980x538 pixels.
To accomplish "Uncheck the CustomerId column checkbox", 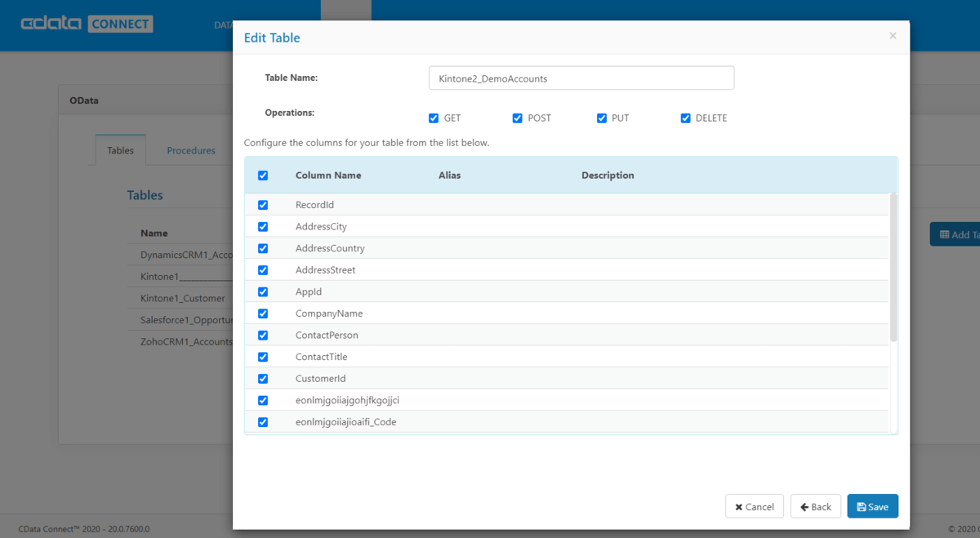I will click(263, 379).
